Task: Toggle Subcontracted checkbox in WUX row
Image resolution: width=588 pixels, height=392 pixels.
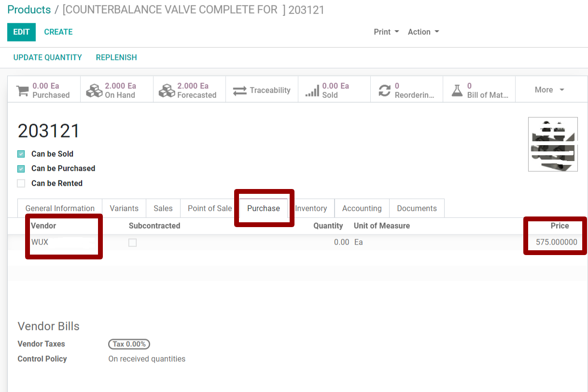Action: tap(132, 243)
